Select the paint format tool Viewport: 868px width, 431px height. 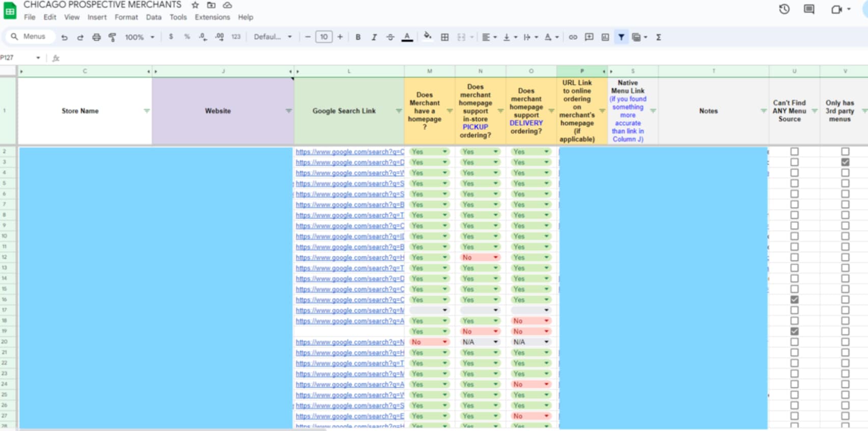coord(113,37)
